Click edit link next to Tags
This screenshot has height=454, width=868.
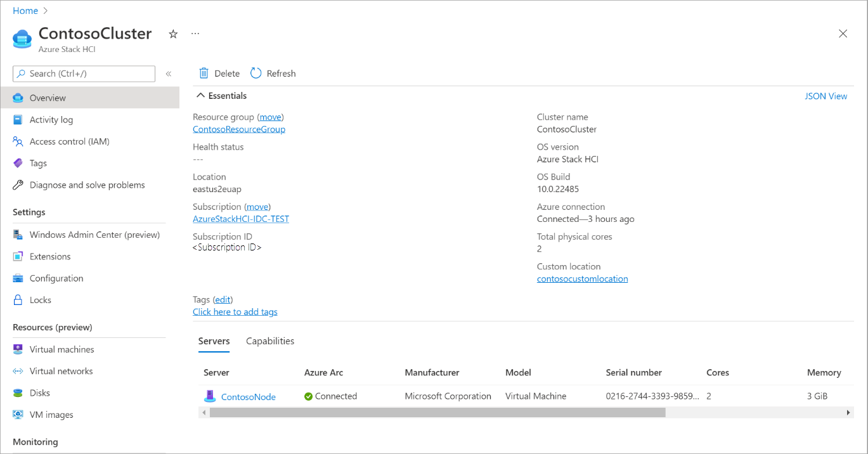[x=223, y=300]
